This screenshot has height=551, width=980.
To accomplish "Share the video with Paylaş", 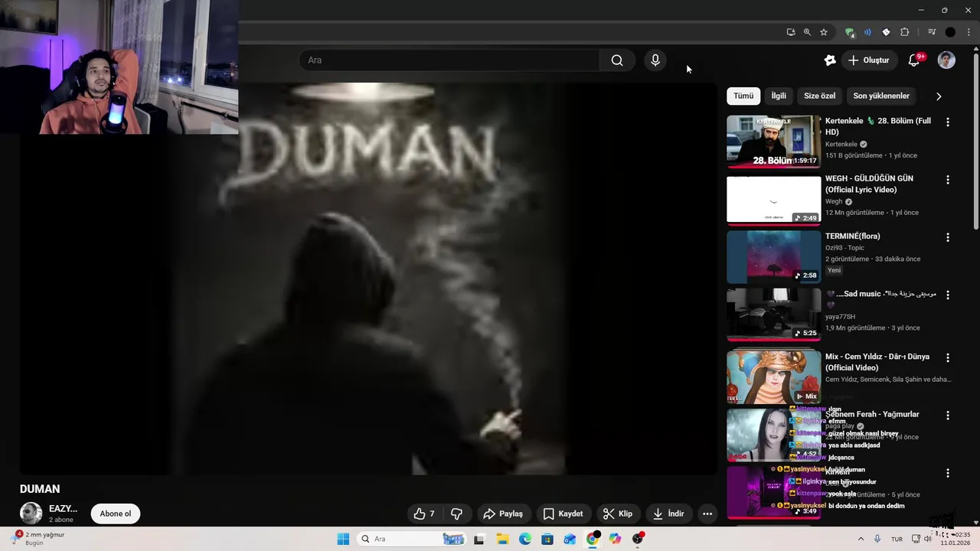I will (x=503, y=514).
